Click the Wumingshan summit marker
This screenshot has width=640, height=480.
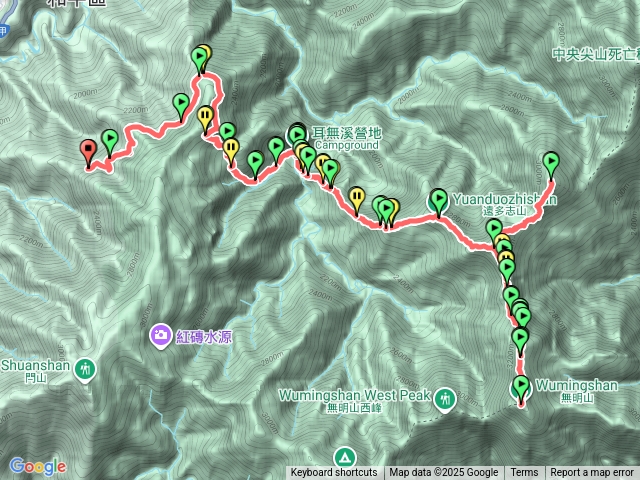(521, 389)
